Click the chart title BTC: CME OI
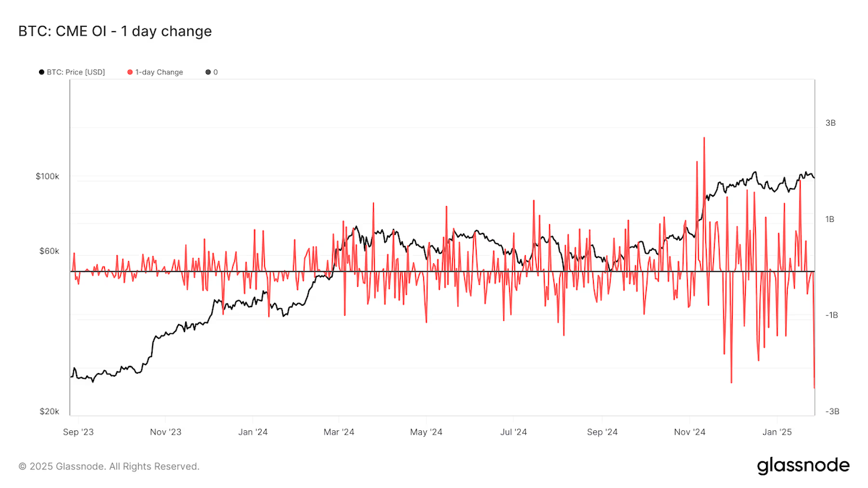This screenshot has height=488, width=868. 114,31
